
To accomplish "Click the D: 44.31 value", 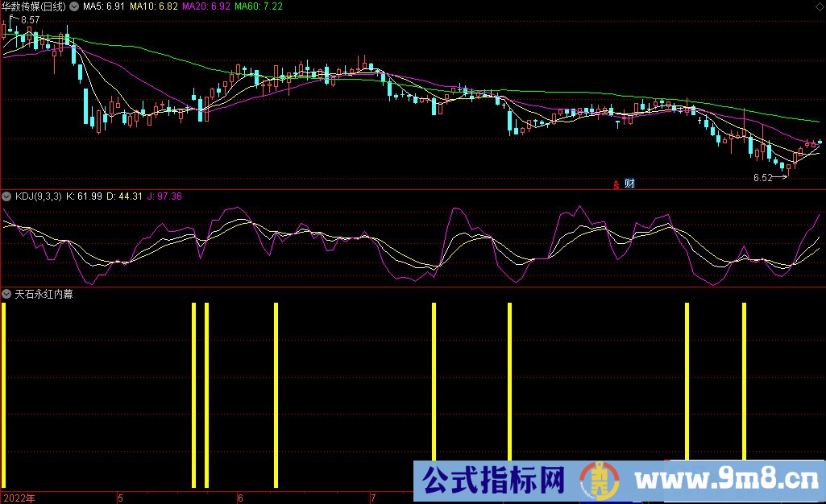I will click(124, 196).
